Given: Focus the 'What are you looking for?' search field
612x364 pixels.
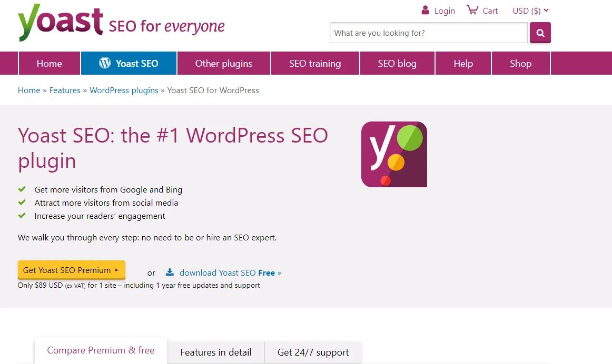Looking at the screenshot, I should tap(429, 33).
